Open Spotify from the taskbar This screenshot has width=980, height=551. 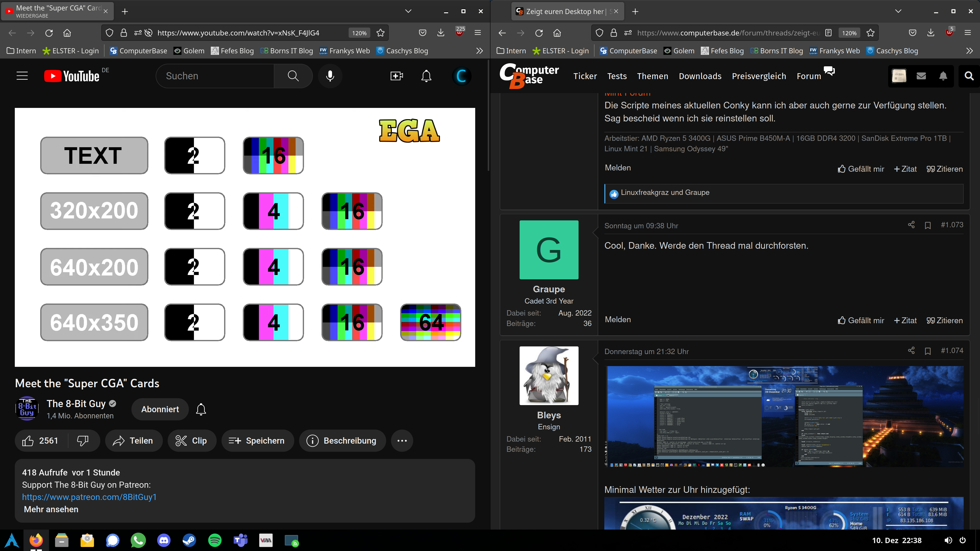[x=215, y=540]
